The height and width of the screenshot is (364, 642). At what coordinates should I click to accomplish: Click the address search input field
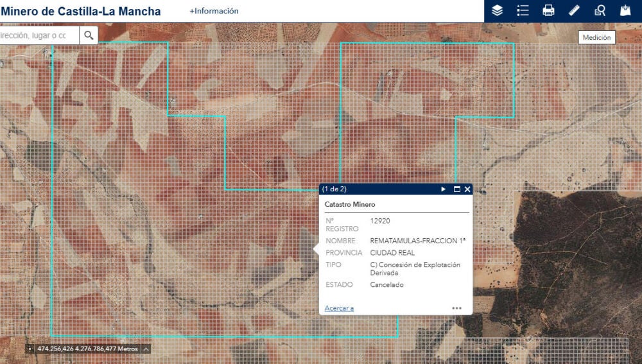39,35
